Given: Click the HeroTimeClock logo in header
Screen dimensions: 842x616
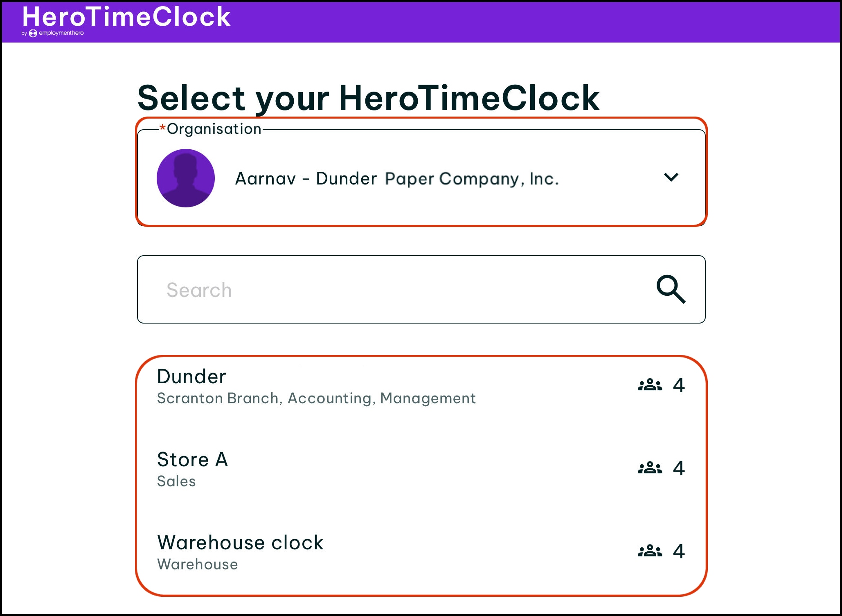Looking at the screenshot, I should click(126, 17).
